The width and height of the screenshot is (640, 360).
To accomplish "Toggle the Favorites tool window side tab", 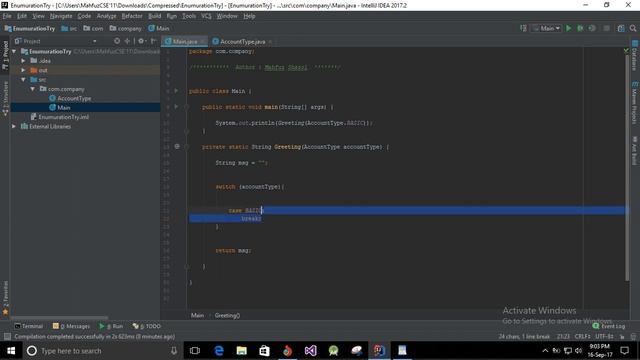I will (5, 297).
